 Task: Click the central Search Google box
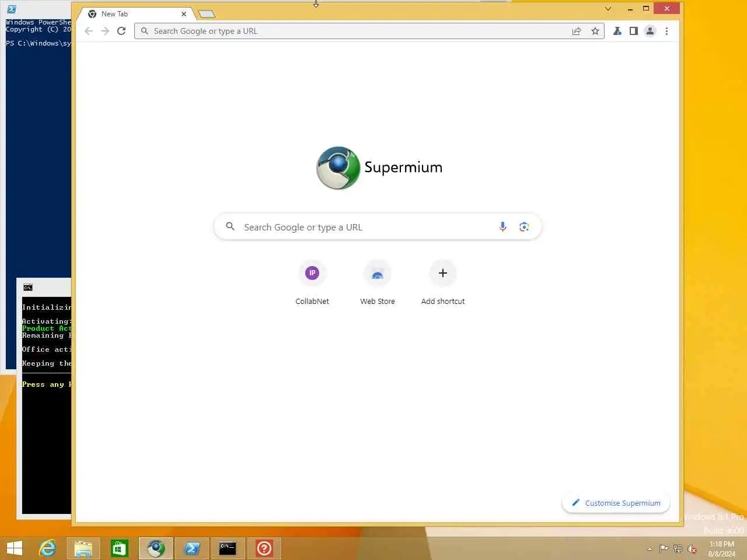[x=378, y=227]
